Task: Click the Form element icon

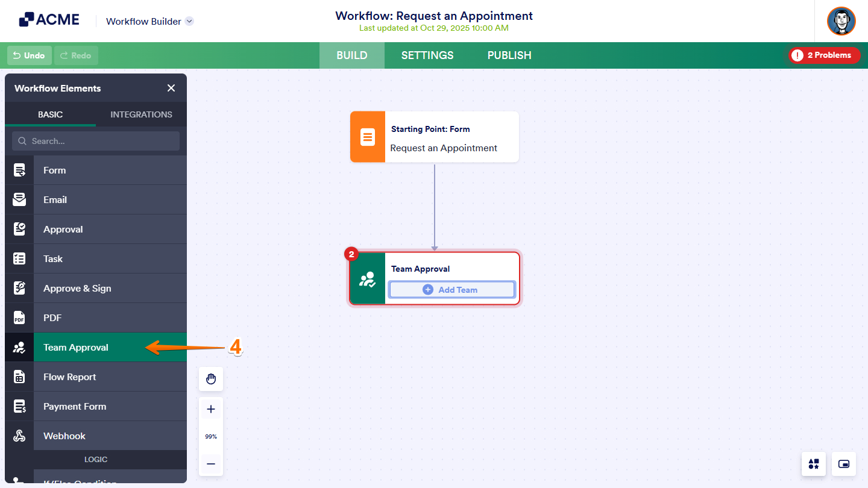Action: (19, 170)
